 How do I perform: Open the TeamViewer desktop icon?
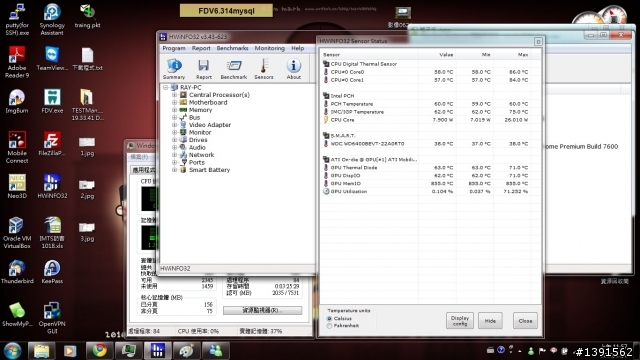[52, 58]
